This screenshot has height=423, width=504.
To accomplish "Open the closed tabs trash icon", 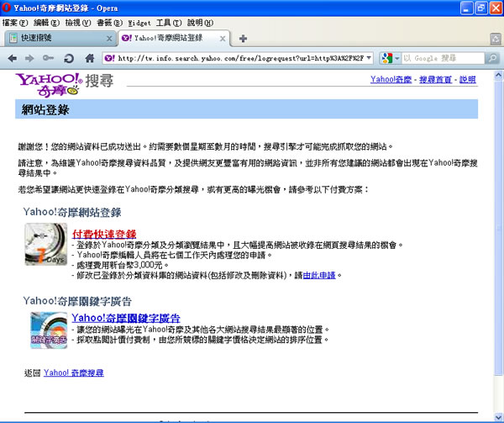I will pos(496,39).
